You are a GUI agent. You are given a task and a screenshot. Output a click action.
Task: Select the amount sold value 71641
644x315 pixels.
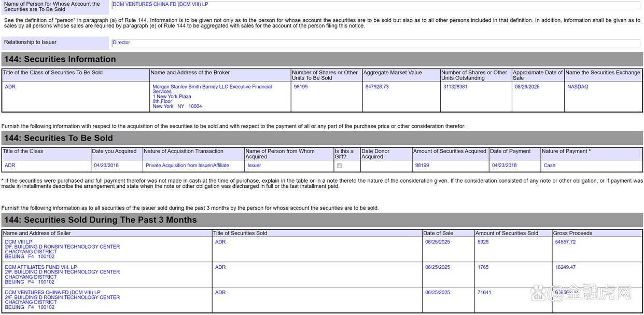[x=484, y=292]
